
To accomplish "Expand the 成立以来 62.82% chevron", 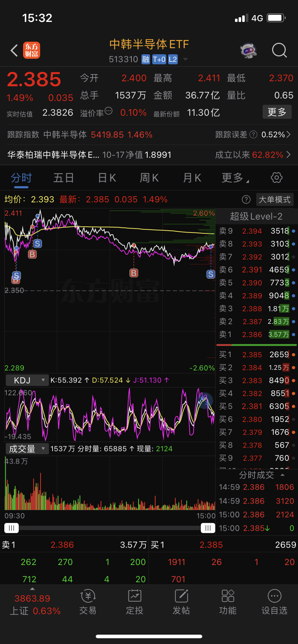I will (x=289, y=155).
